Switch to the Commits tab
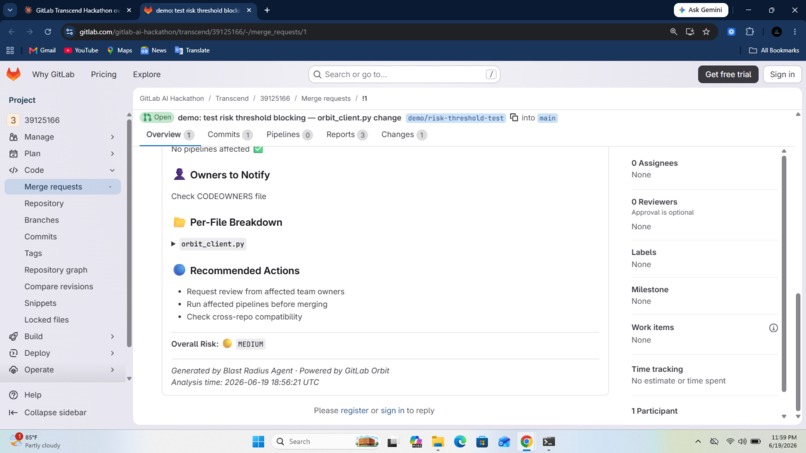 coord(230,135)
